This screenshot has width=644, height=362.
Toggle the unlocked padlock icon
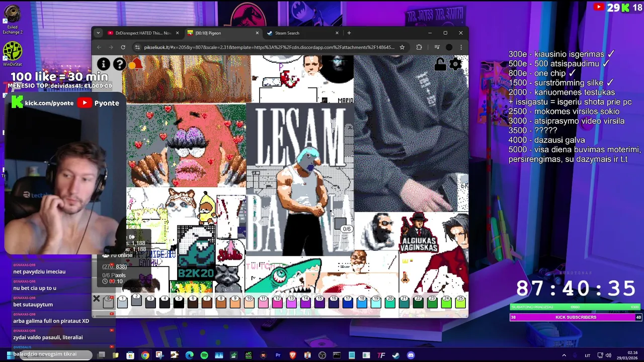pos(440,64)
